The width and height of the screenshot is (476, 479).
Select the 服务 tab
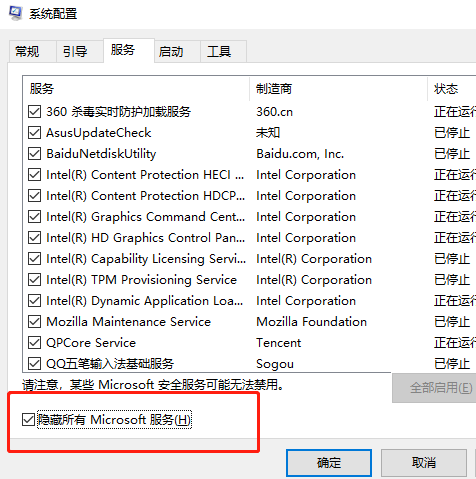coord(129,50)
